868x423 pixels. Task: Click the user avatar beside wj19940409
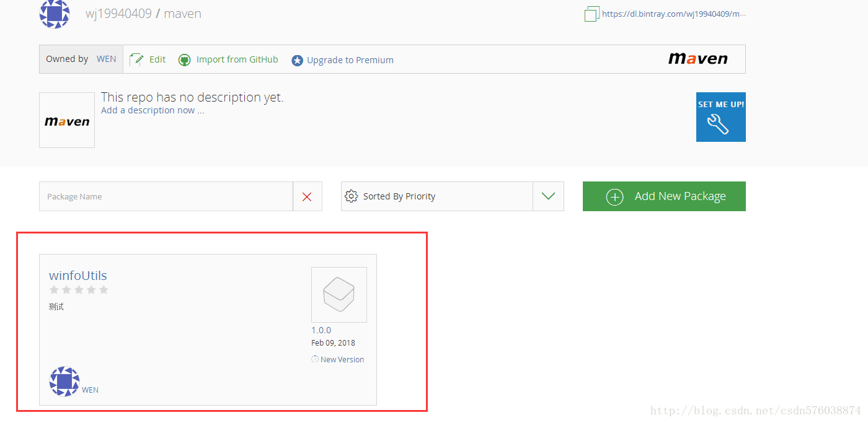55,14
